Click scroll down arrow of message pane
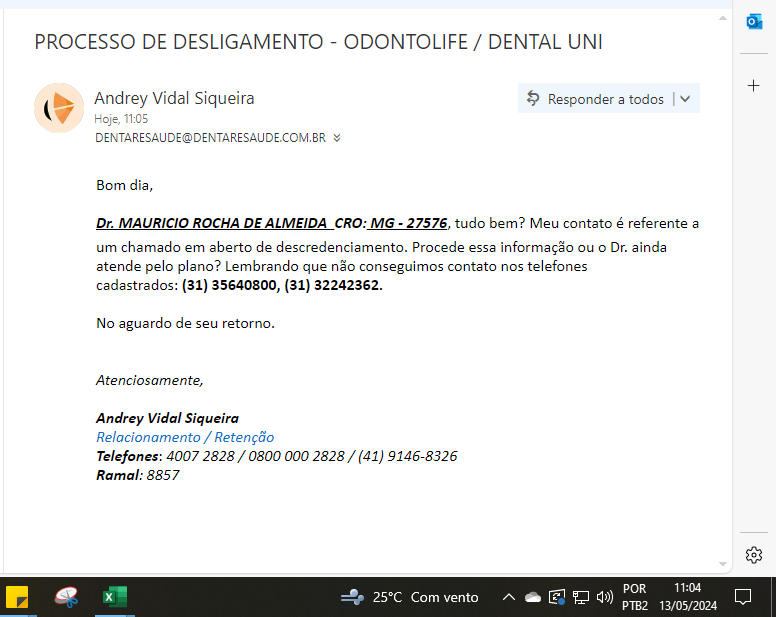The width and height of the screenshot is (776, 617). point(723,564)
